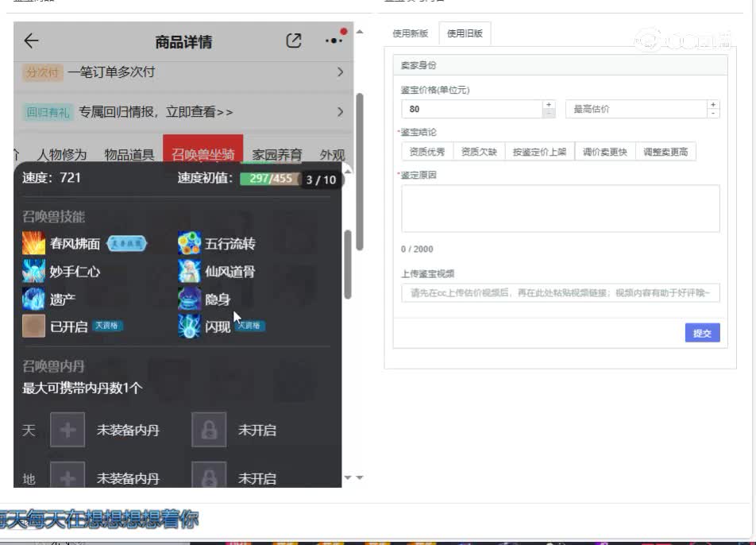Focus the 上传鉴宝视频 link input field
Screen dimensions: 756x545
click(561, 292)
